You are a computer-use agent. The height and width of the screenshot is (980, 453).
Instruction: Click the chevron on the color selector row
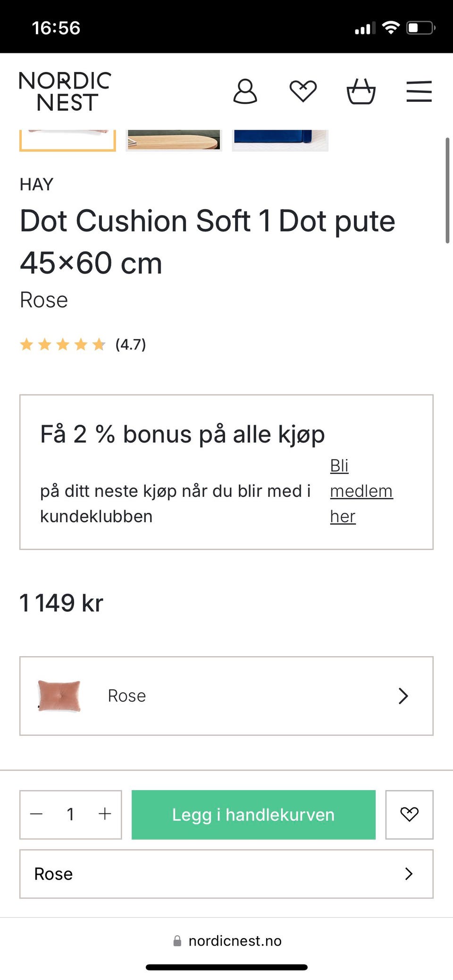tap(403, 696)
